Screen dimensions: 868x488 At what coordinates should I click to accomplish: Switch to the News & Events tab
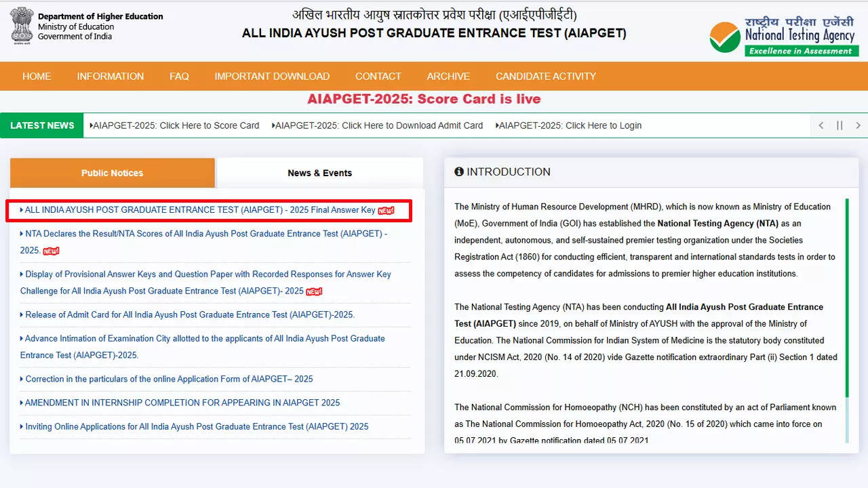click(x=320, y=173)
